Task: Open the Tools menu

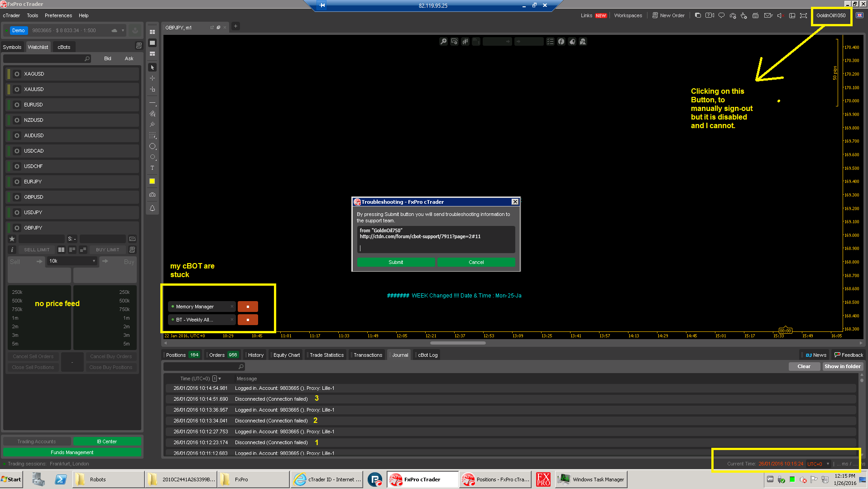Action: pos(33,15)
